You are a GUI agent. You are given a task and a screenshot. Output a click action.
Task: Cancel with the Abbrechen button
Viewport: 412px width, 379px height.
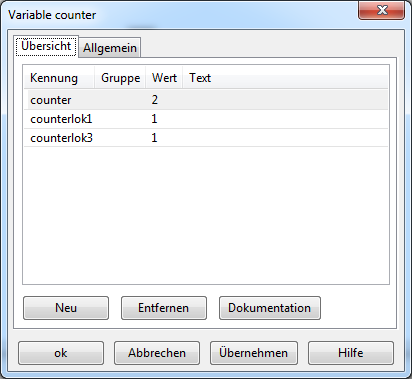click(x=157, y=353)
